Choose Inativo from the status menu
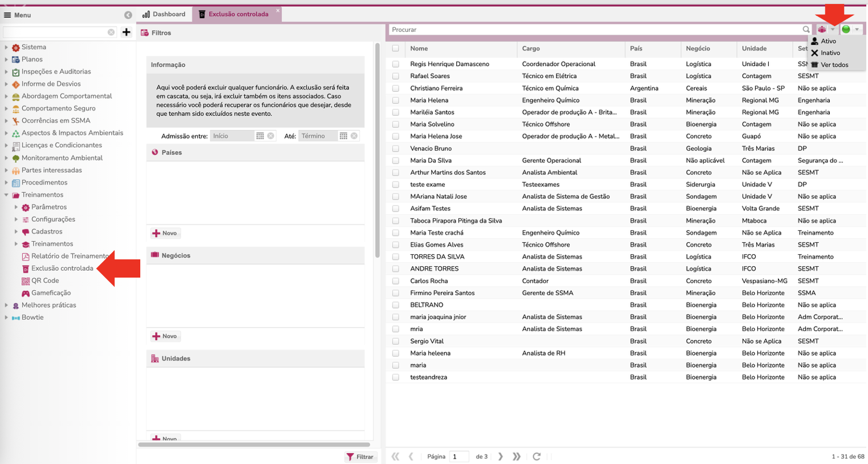 pyautogui.click(x=830, y=53)
